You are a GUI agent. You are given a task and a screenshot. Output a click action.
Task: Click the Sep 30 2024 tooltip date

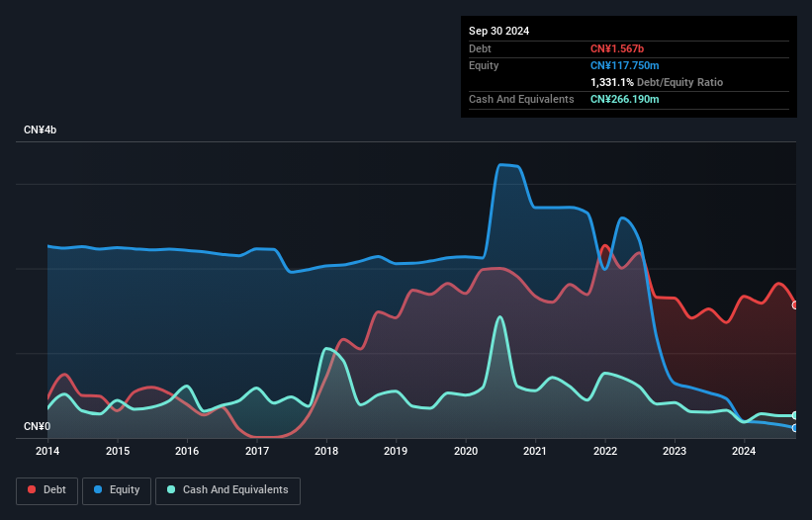(x=498, y=31)
